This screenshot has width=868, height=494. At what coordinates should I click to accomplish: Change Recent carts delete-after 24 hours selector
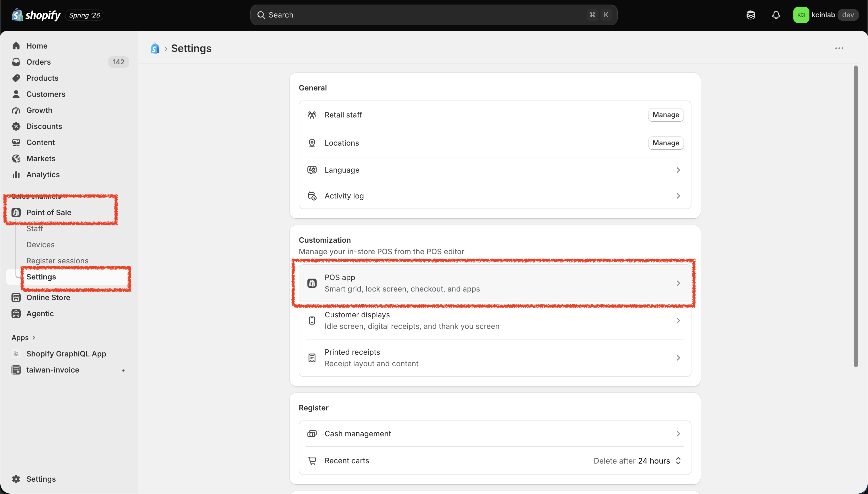[638, 461]
